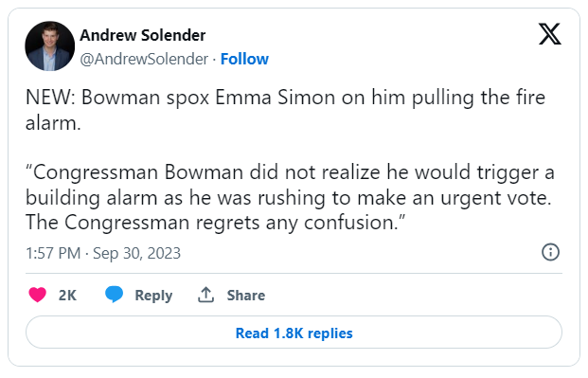Open the 1:57 PM time link
This screenshot has height=378, width=588.
53,253
